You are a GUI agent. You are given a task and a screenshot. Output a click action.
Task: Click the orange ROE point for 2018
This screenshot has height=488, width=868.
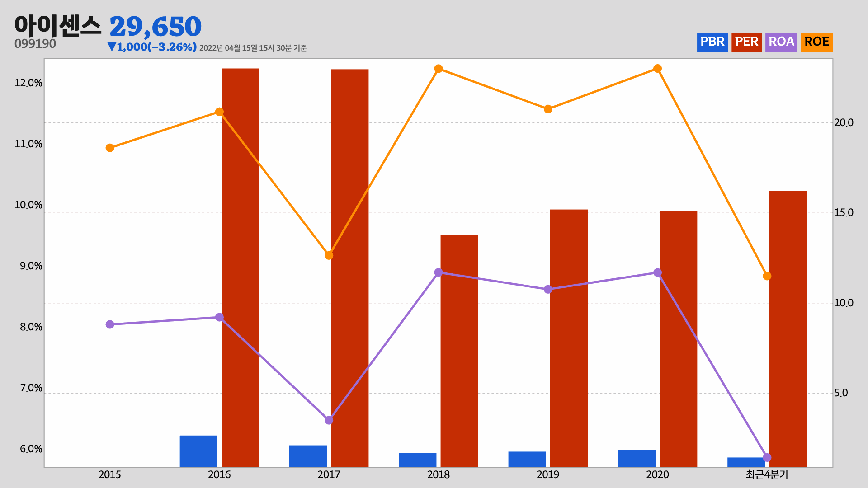(x=439, y=69)
